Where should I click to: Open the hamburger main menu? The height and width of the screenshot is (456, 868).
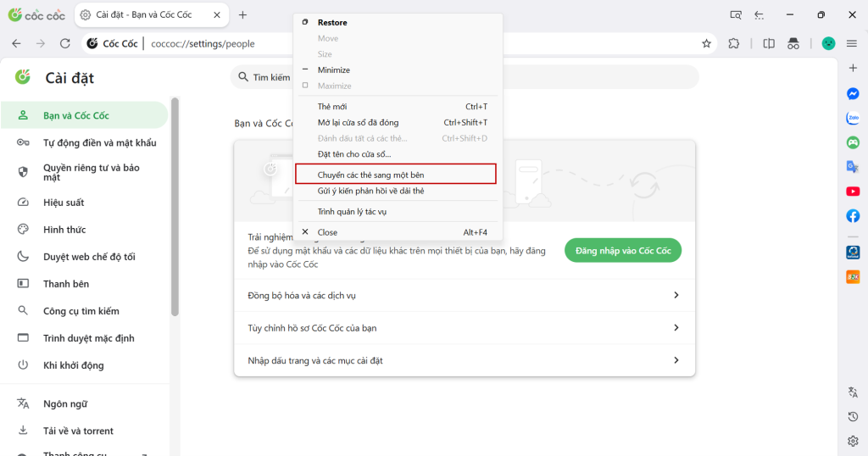point(852,44)
